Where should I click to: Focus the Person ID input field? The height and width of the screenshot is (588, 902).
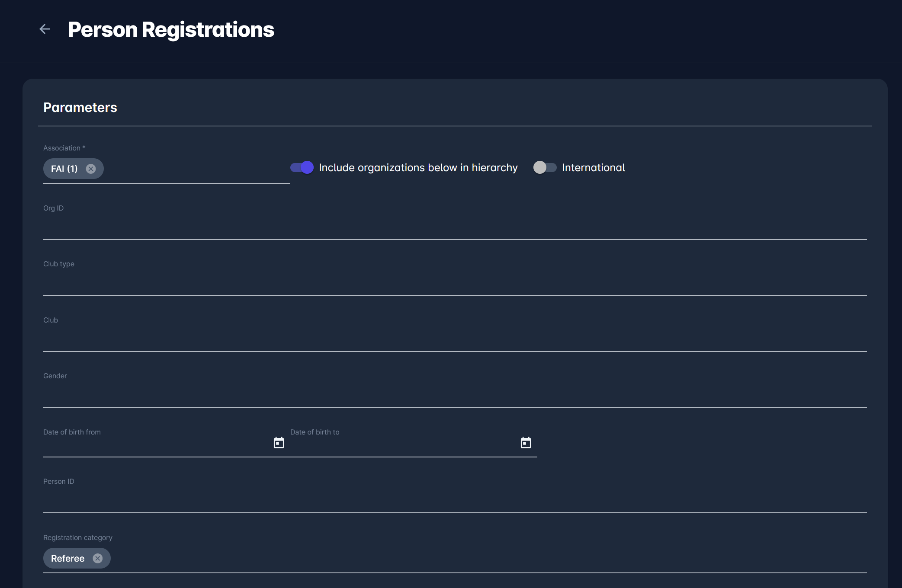454,501
